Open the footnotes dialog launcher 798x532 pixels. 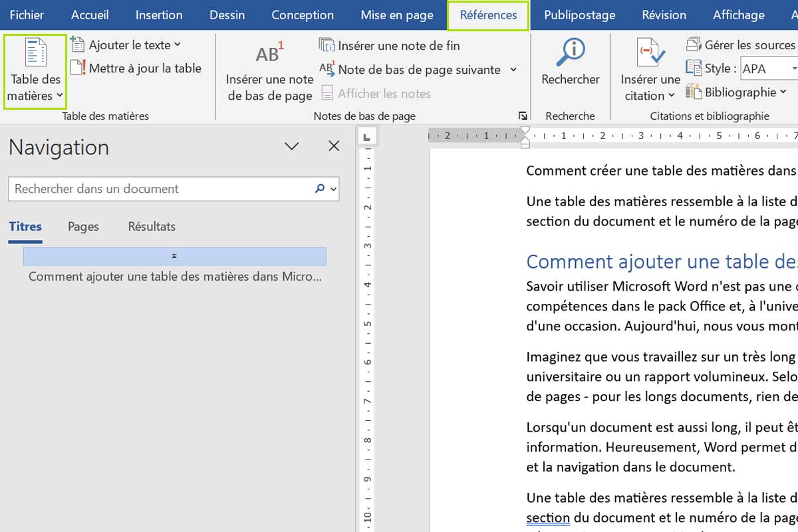(x=523, y=115)
